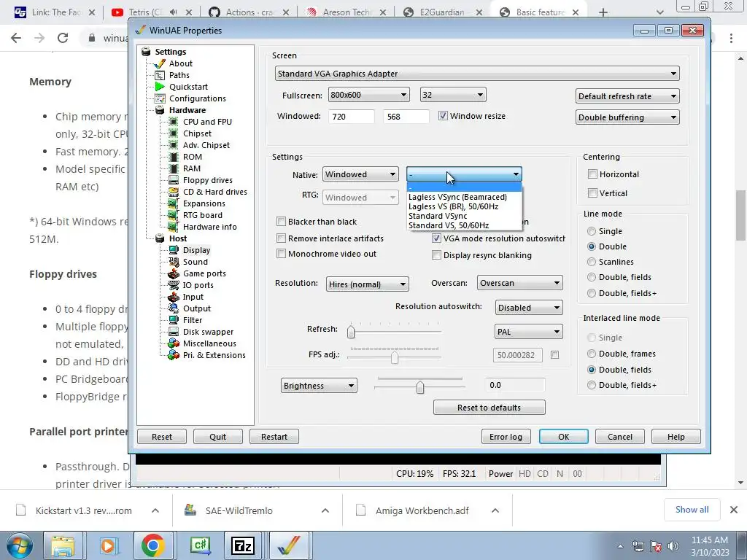747x560 pixels.
Task: Click the Input icon in the tree
Action: click(x=174, y=297)
